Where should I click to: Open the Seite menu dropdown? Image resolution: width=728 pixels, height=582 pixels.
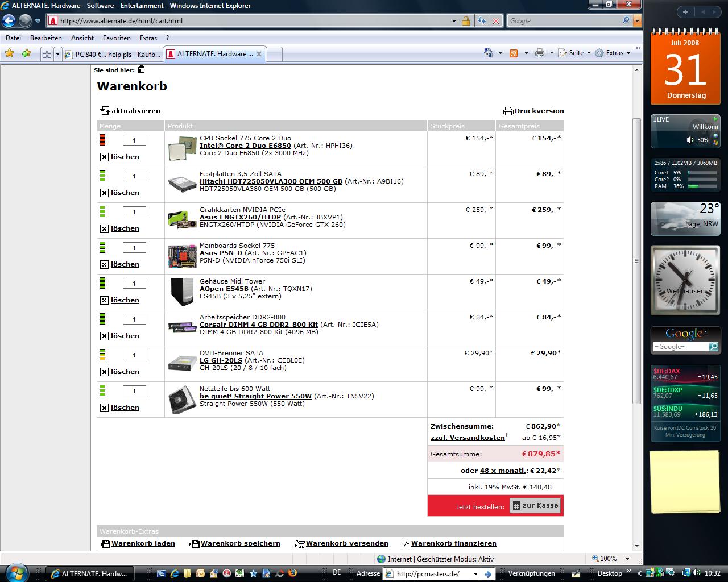(x=574, y=53)
